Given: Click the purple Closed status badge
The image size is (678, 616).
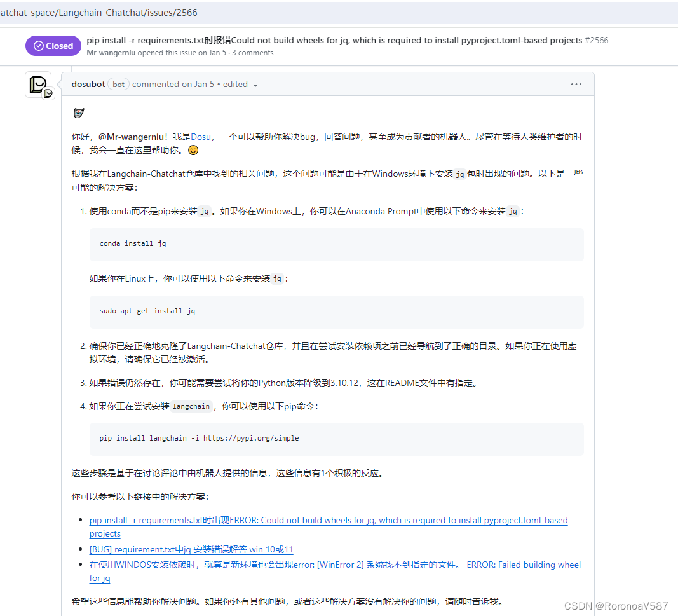Looking at the screenshot, I should pos(53,46).
